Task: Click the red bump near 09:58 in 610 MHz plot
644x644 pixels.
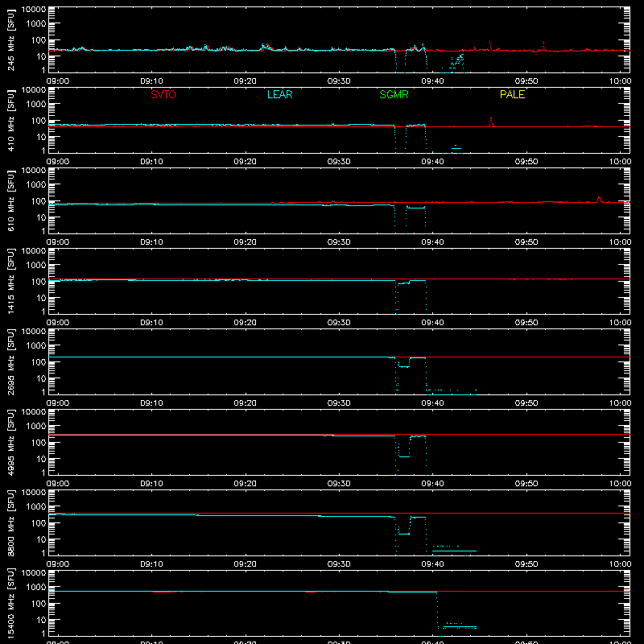Action: tap(598, 199)
